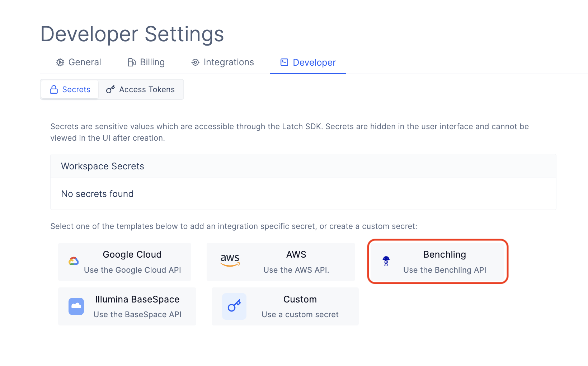Click the AWS logo icon
588x366 pixels.
(x=230, y=261)
